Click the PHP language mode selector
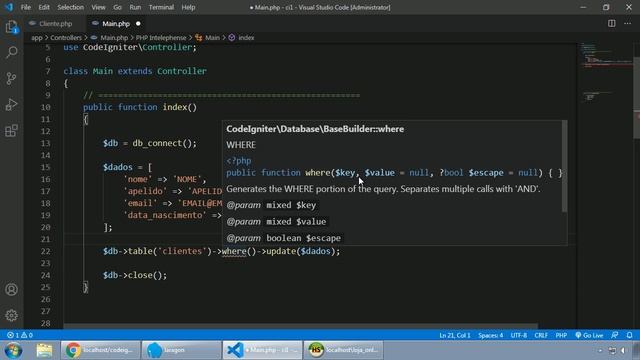The width and height of the screenshot is (640, 360). [x=561, y=335]
